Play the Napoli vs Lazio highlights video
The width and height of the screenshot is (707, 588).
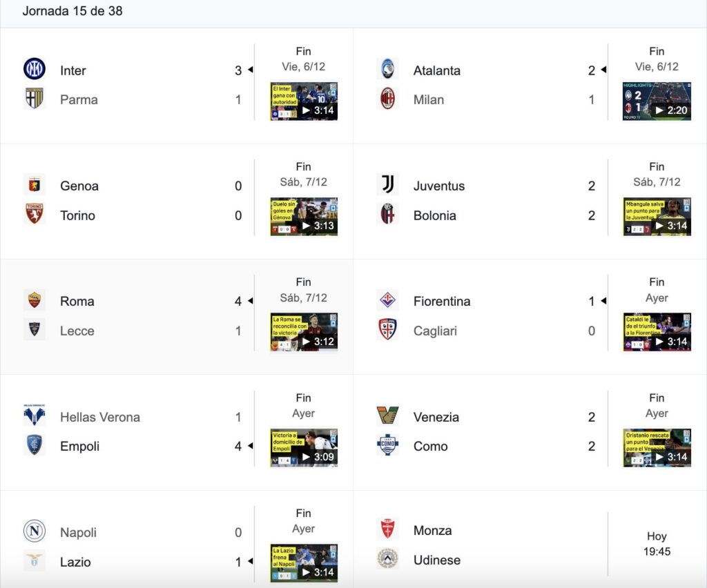tap(304, 563)
